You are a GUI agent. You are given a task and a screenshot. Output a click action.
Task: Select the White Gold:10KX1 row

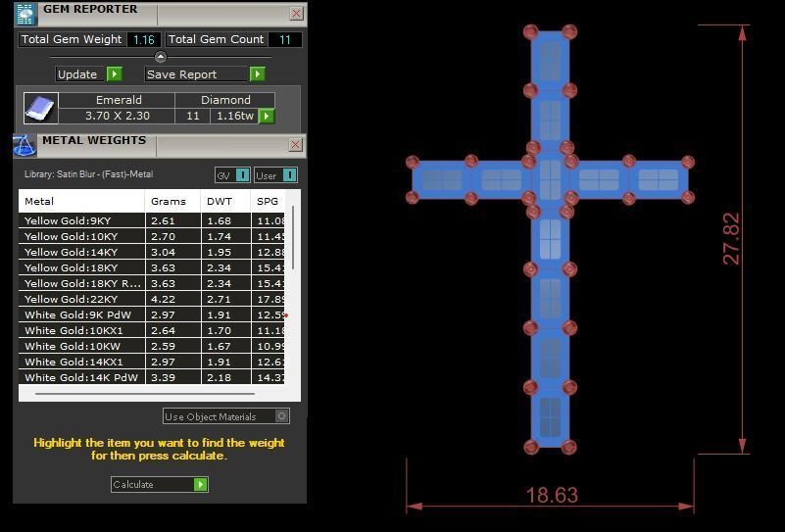[152, 330]
